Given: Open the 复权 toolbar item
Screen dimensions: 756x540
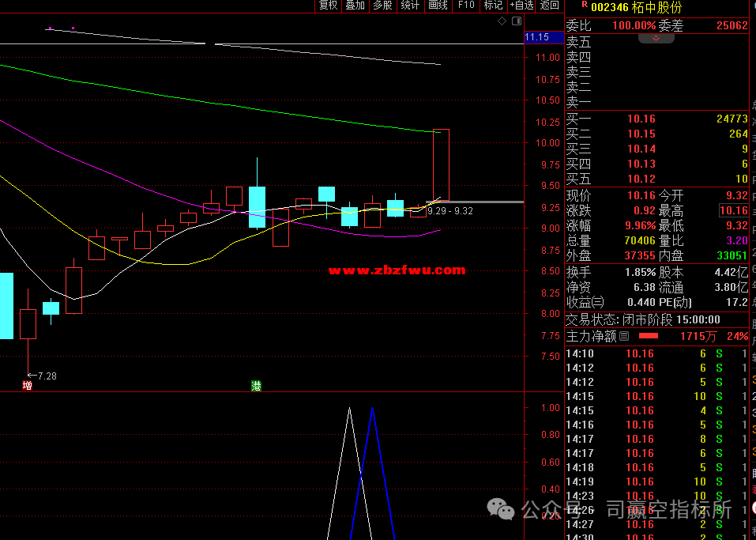Looking at the screenshot, I should [x=329, y=6].
